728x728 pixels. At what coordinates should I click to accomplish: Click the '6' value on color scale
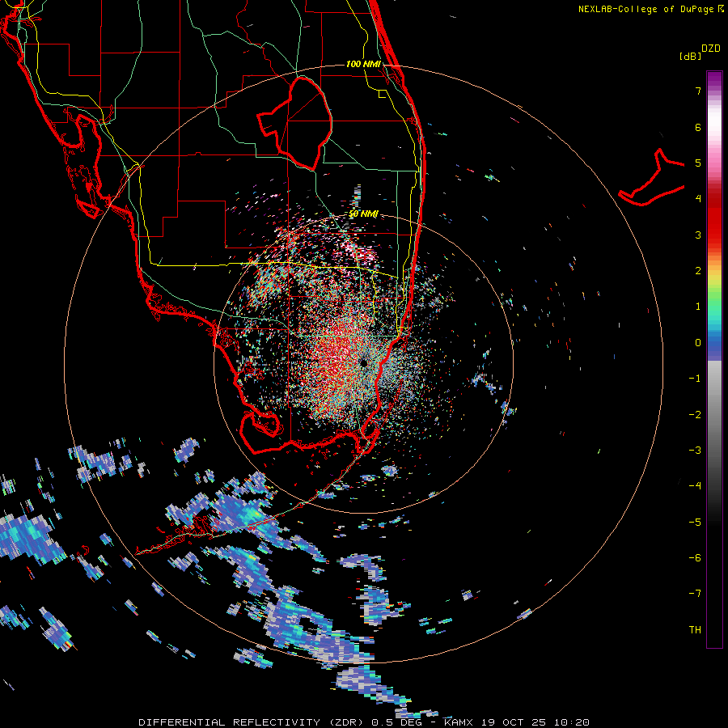(698, 127)
